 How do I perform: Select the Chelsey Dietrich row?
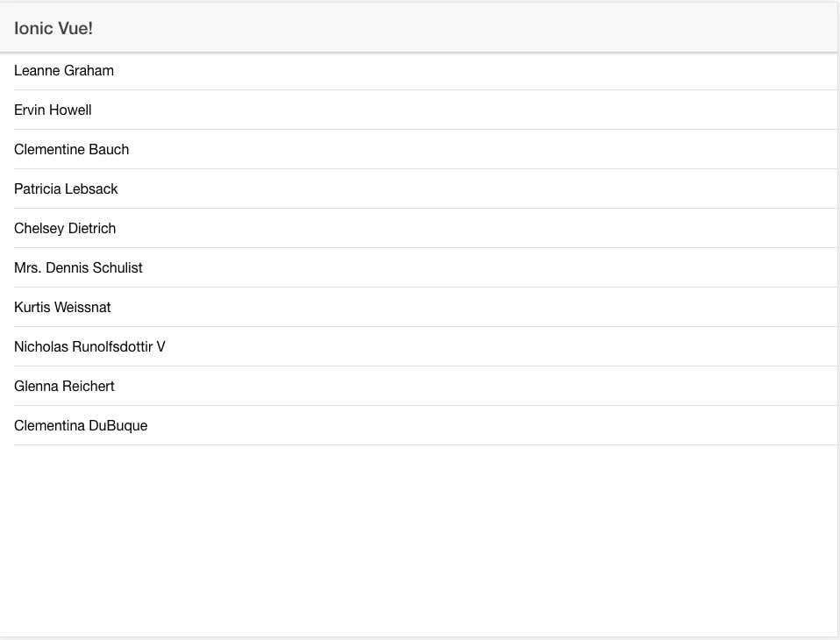pos(65,229)
